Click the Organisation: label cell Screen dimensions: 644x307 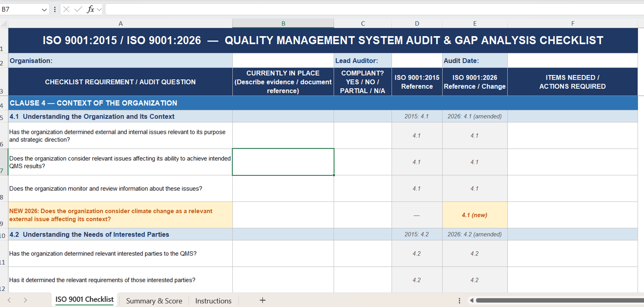[120, 60]
